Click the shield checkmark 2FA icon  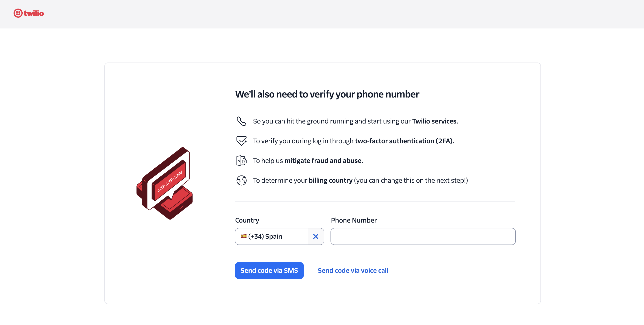pos(241,141)
